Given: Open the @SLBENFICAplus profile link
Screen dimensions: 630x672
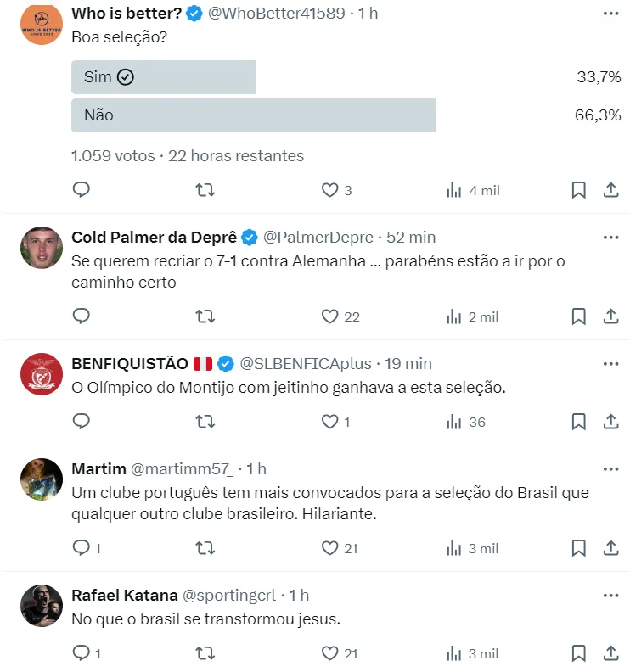Looking at the screenshot, I should [x=306, y=364].
